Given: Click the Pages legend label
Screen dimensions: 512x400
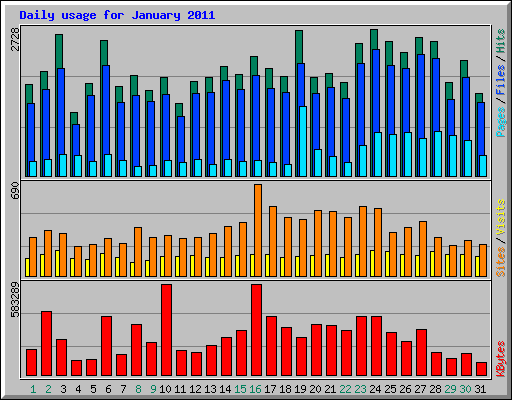Looking at the screenshot, I should [x=501, y=122].
